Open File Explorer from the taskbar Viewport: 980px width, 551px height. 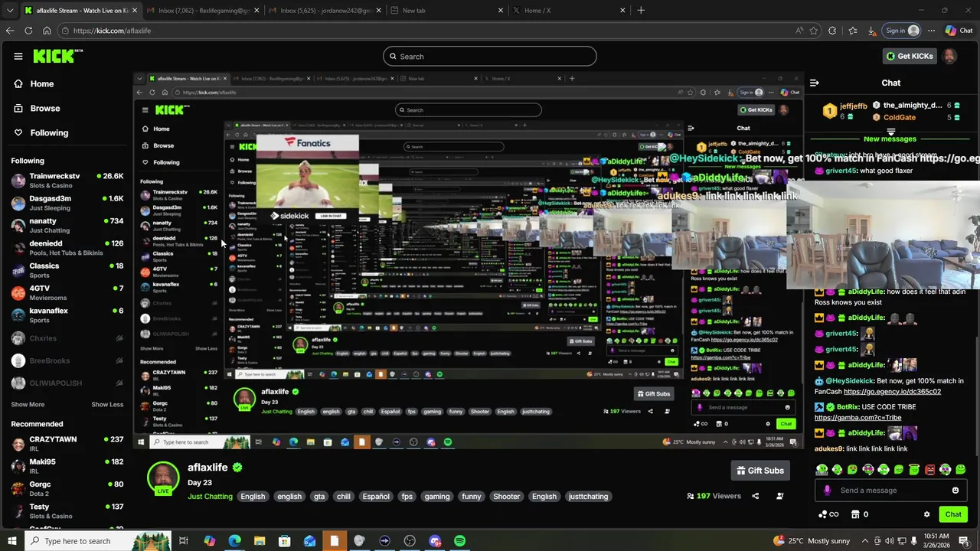click(x=260, y=541)
